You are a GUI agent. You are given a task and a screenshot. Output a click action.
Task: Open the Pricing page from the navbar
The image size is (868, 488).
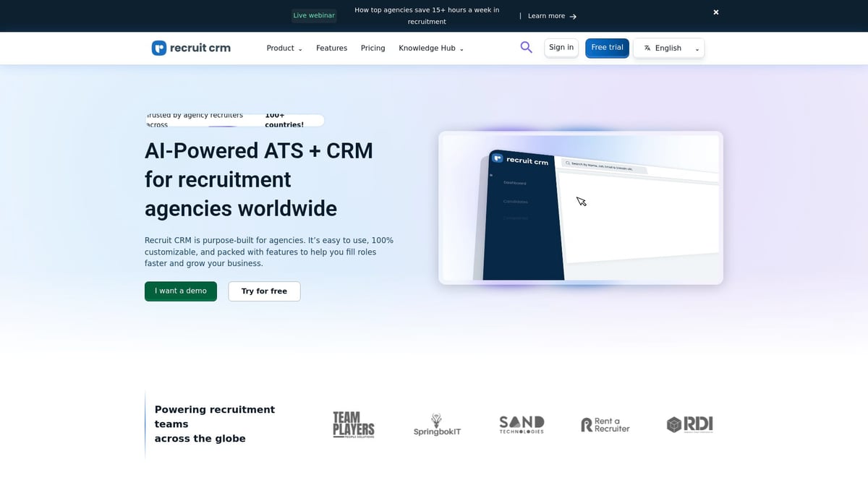pos(373,48)
